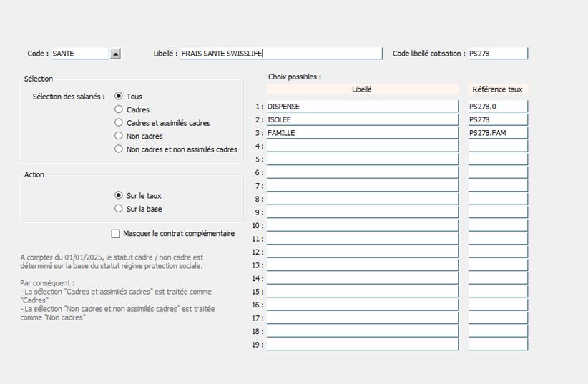588x384 pixels.
Task: Click the empty référence taux field row 5
Action: [498, 159]
